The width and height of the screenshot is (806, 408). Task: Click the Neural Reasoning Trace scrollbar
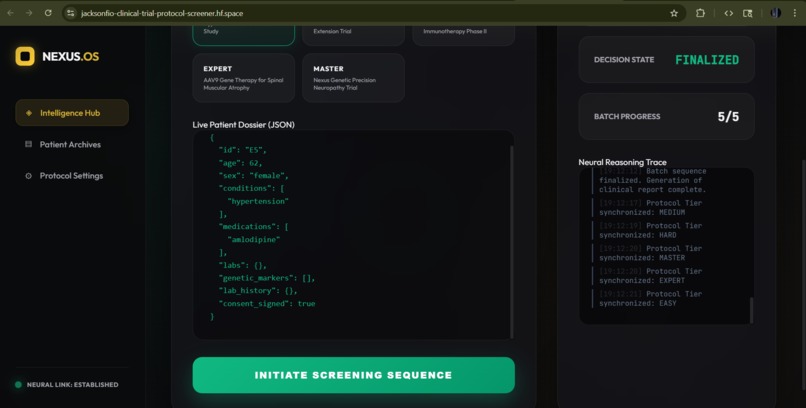pyautogui.click(x=751, y=310)
